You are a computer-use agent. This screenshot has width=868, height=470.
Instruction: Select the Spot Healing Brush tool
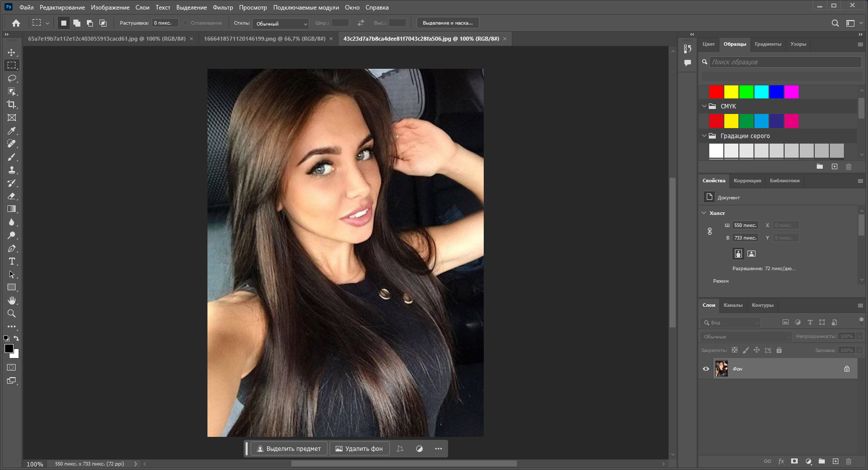coord(12,144)
